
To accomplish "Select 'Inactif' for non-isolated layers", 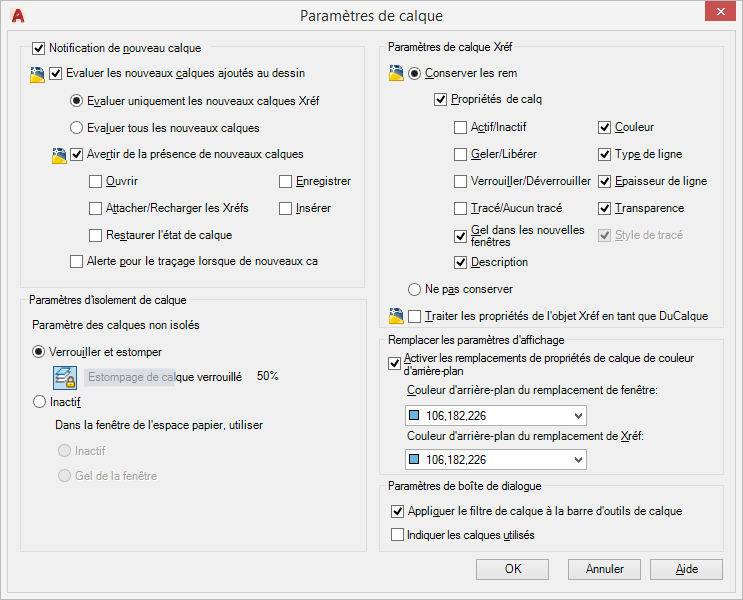I will tap(40, 401).
